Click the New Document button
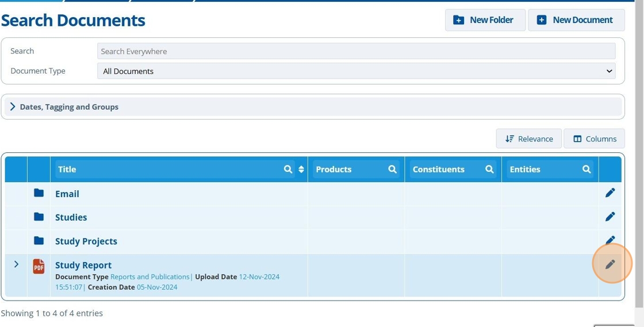The height and width of the screenshot is (327, 644). point(576,20)
